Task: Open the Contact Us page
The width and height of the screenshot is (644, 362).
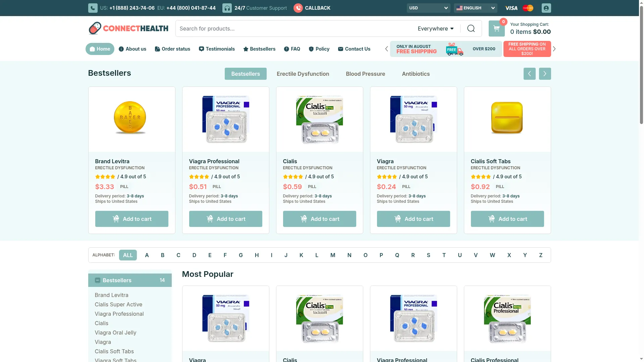Action: coord(354,49)
